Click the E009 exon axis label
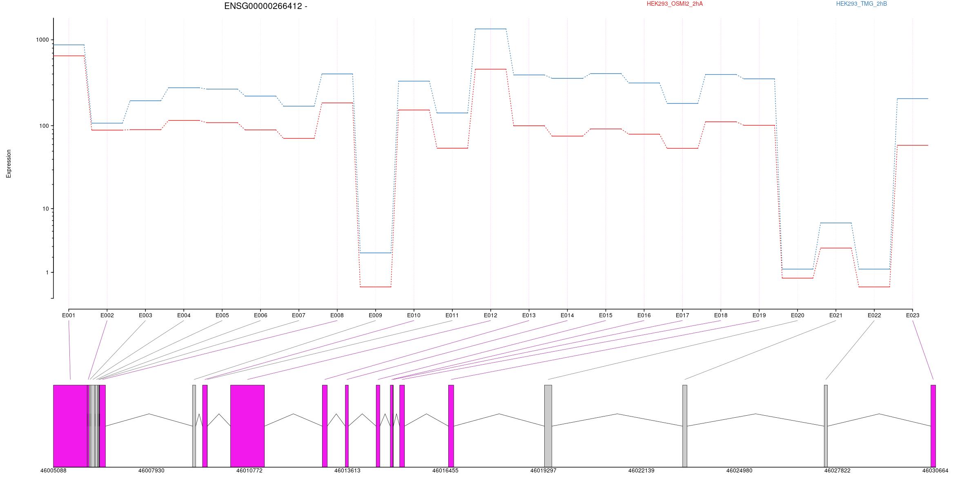The width and height of the screenshot is (980, 490). (375, 315)
